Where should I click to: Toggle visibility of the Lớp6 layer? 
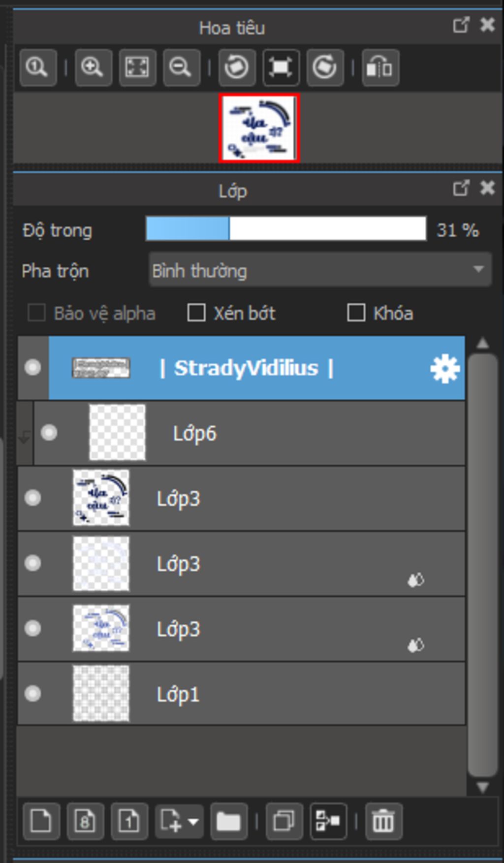click(x=49, y=433)
